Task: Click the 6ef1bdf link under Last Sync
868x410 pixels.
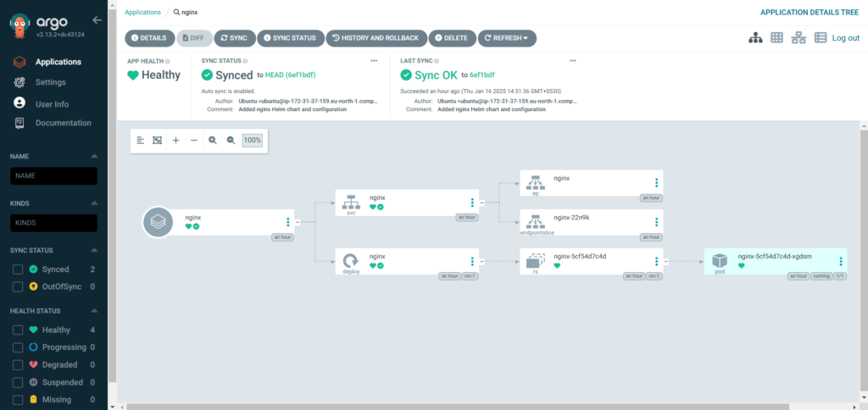Action: 482,75
